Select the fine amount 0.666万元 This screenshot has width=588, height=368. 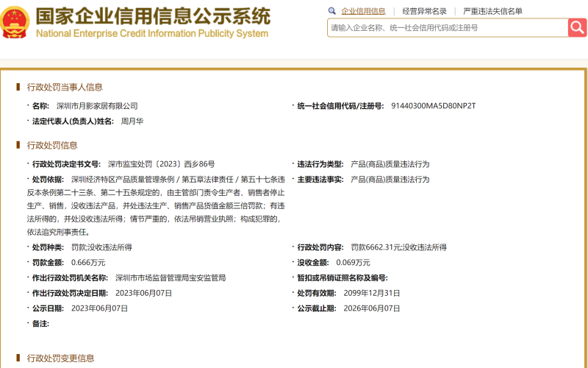[88, 263]
